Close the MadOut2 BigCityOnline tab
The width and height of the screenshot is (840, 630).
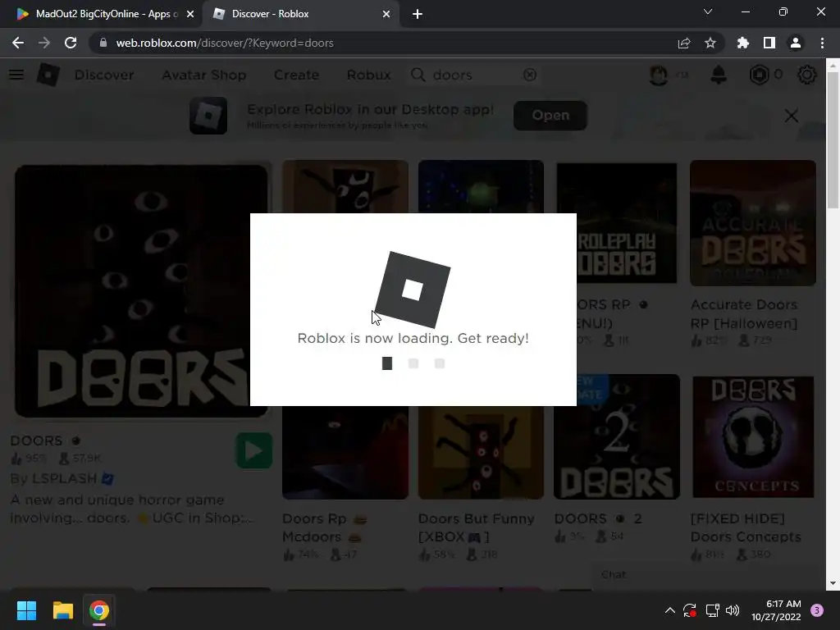190,14
